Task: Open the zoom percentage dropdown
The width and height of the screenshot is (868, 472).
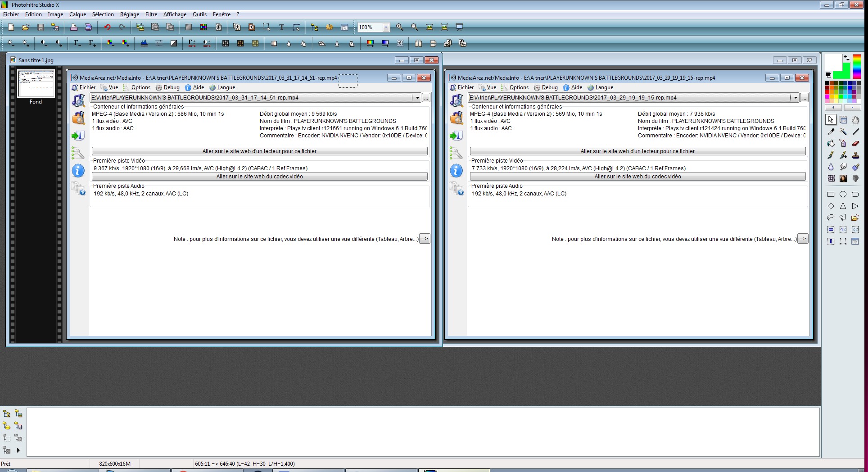Action: [x=386, y=27]
